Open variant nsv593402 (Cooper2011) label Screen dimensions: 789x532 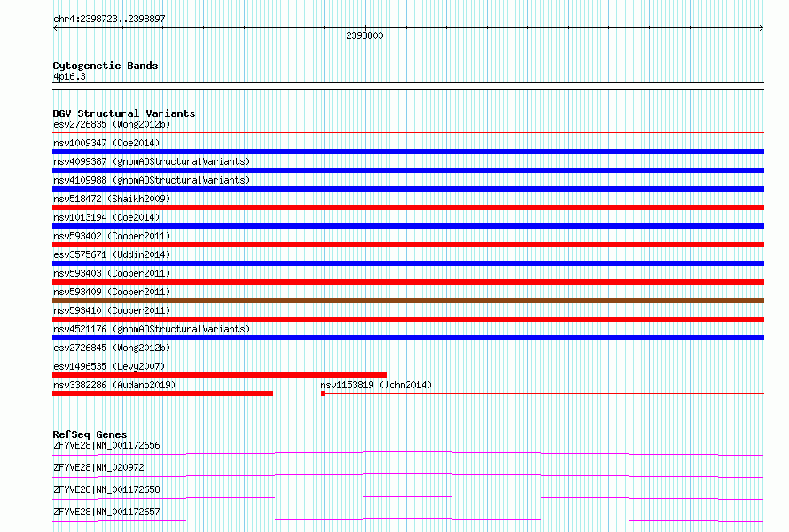click(112, 236)
